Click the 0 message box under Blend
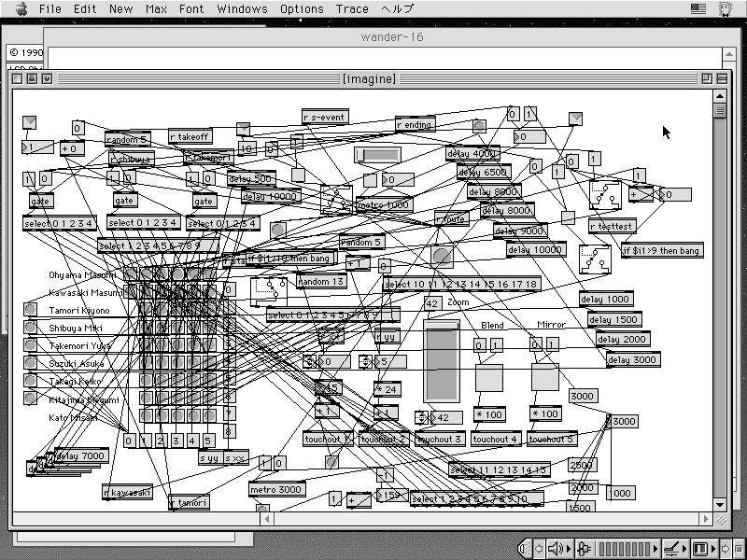This screenshot has height=560, width=747. 480,345
